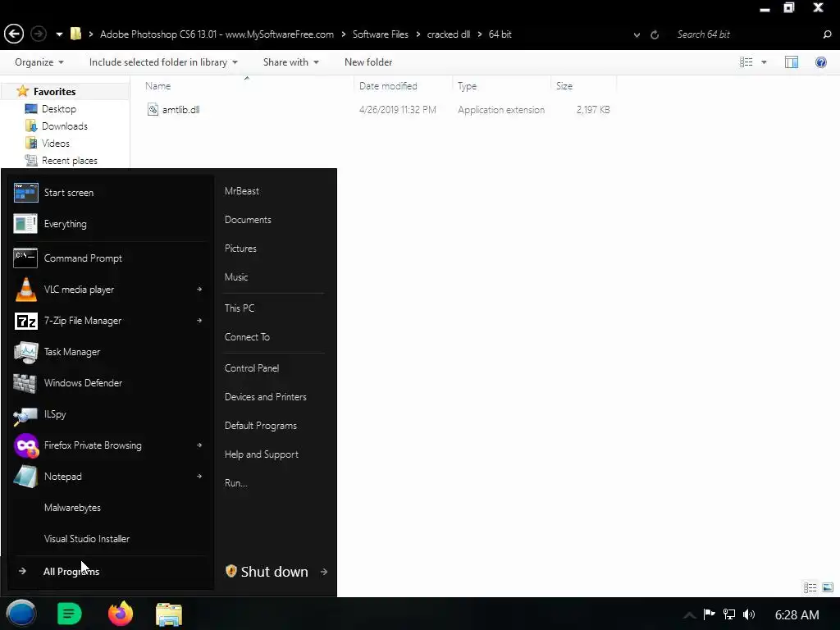Expand 7-Zip File Manager jump list arrow
The image size is (840, 630).
[199, 321]
